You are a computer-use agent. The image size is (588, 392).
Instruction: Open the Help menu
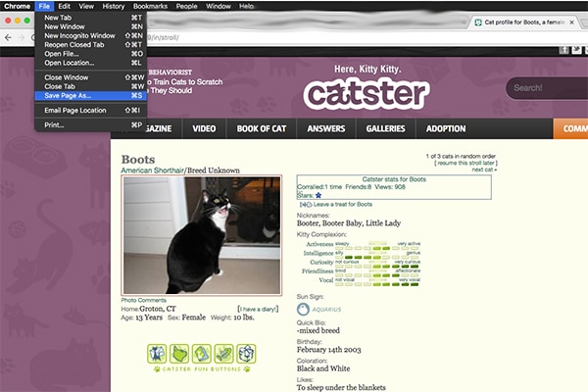tap(246, 6)
